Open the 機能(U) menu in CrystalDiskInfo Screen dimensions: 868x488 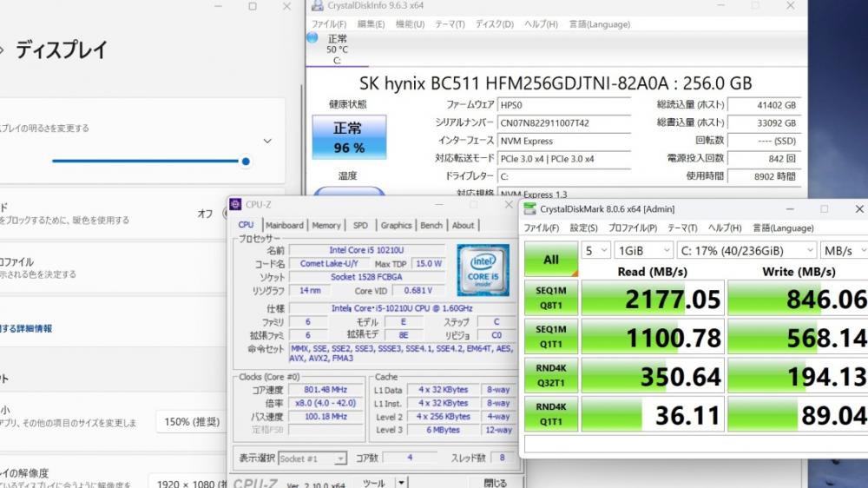click(x=410, y=24)
